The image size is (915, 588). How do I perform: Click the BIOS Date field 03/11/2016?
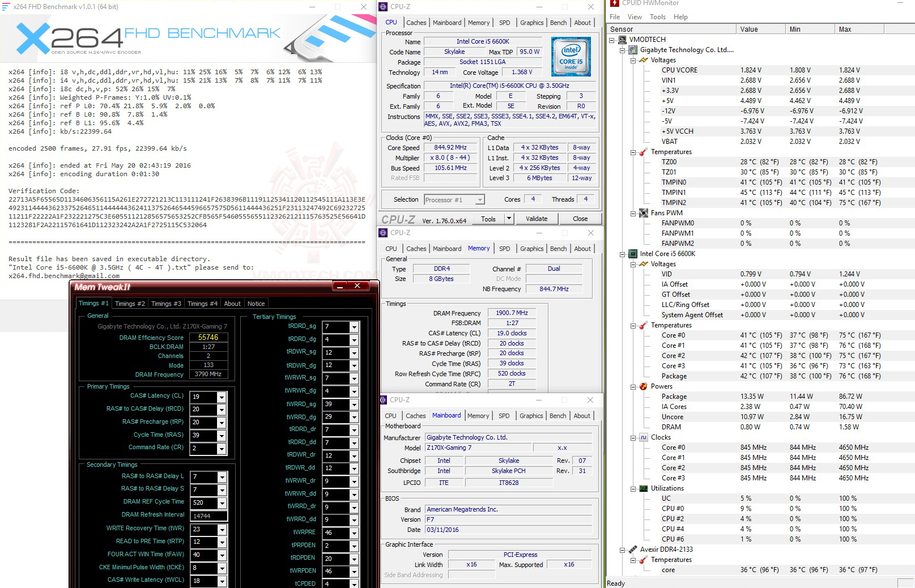(x=509, y=530)
